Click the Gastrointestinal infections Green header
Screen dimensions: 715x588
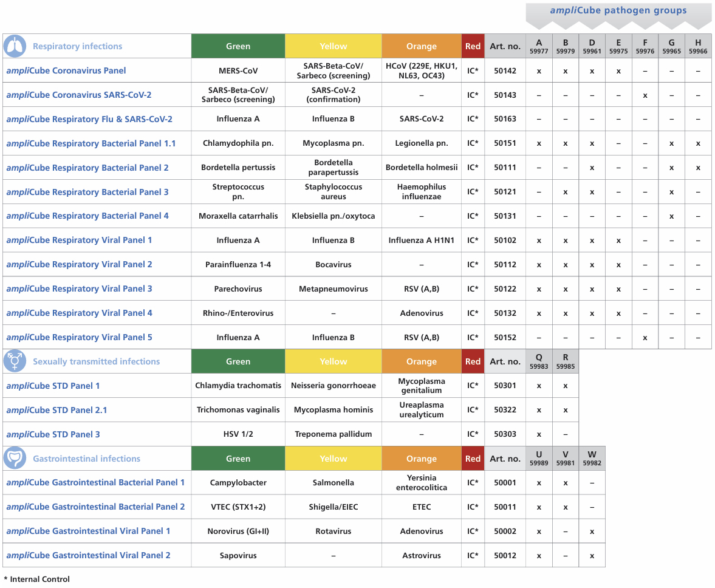pos(238,459)
